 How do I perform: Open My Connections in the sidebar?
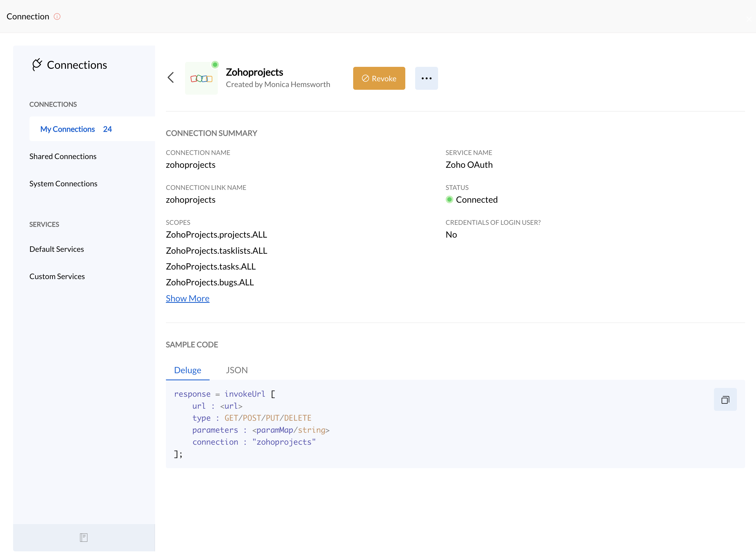[x=68, y=129]
